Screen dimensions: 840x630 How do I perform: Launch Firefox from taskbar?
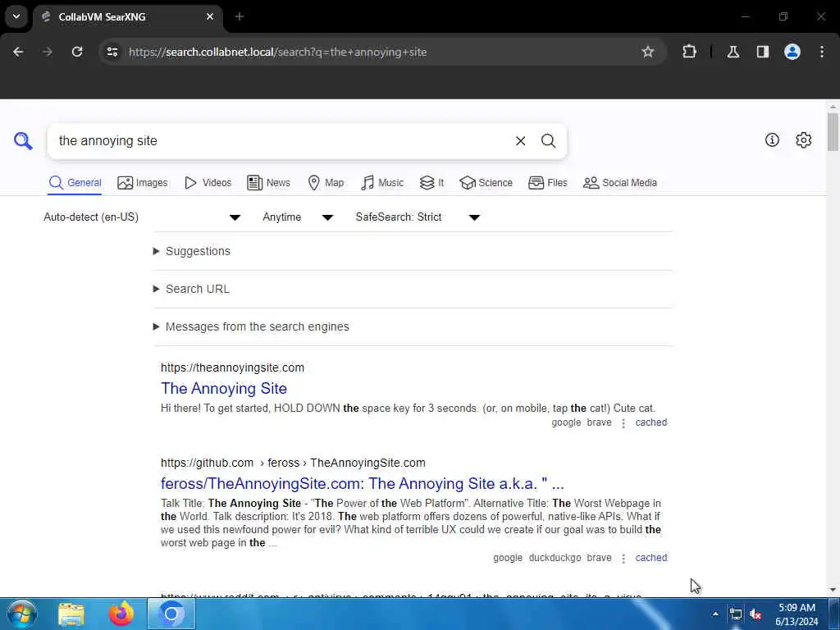point(121,614)
